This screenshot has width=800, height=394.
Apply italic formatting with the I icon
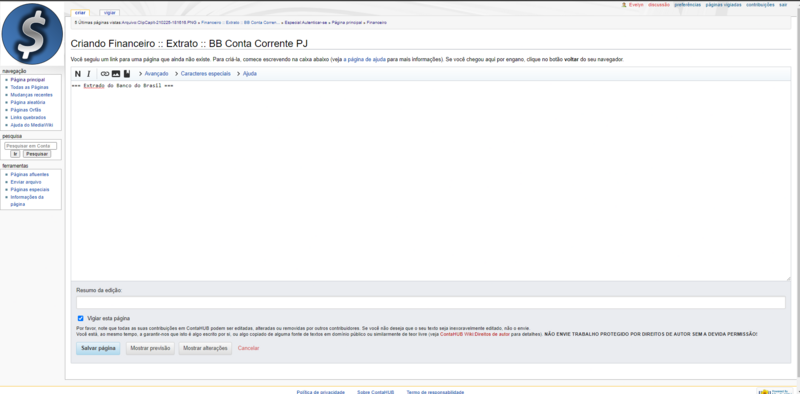(88, 74)
